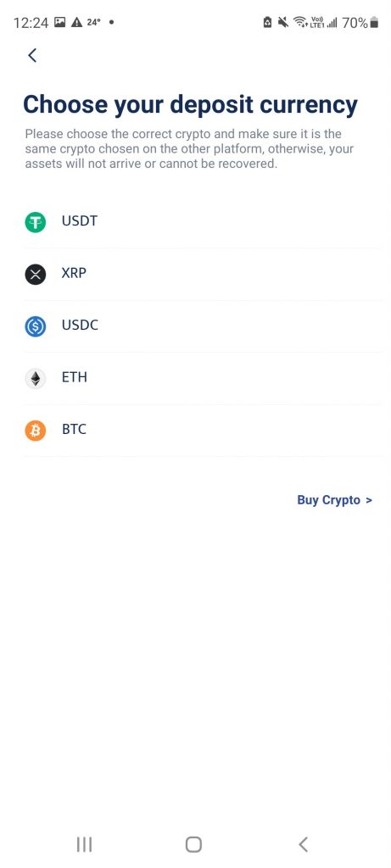This screenshot has width=391, height=868.
Task: Choose USDC as deposit currency
Action: tap(203, 326)
